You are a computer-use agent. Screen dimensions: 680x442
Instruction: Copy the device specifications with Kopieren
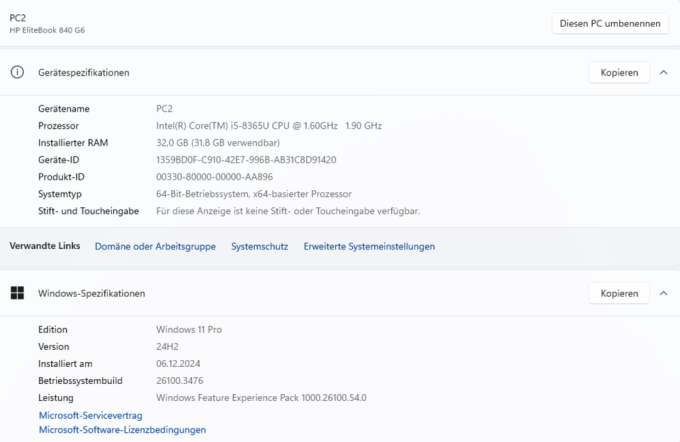pyautogui.click(x=619, y=72)
